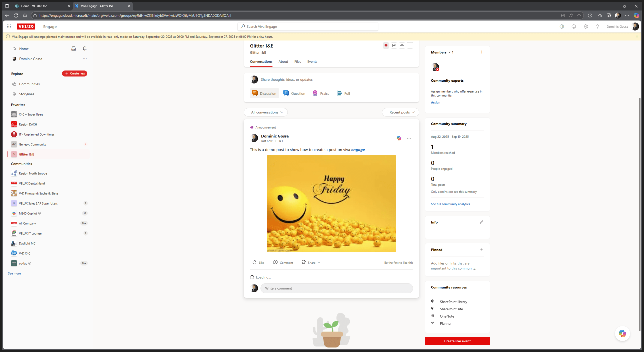644x352 pixels.
Task: Click Assign under Community experts
Action: [435, 102]
